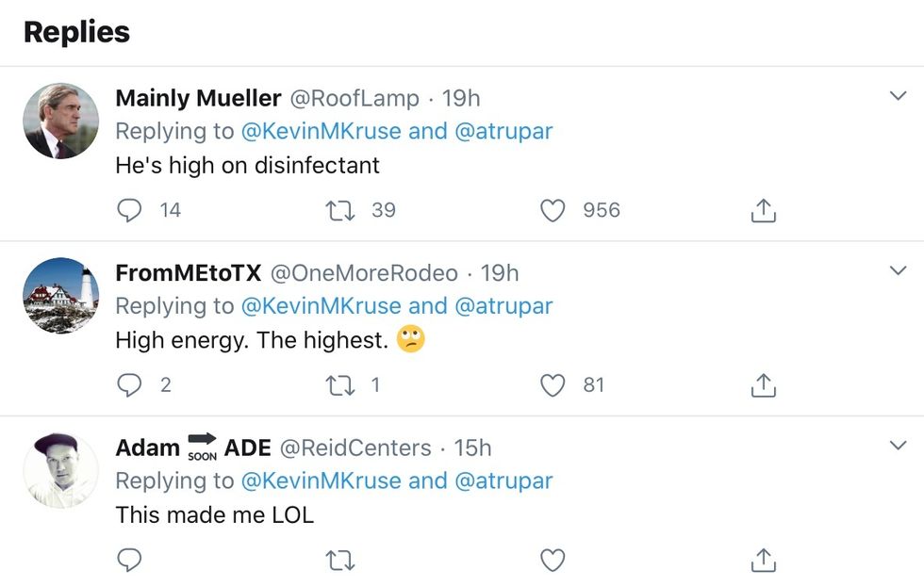This screenshot has height=586, width=924.
Task: Share Mainly Mueller's tweet
Action: point(763,210)
